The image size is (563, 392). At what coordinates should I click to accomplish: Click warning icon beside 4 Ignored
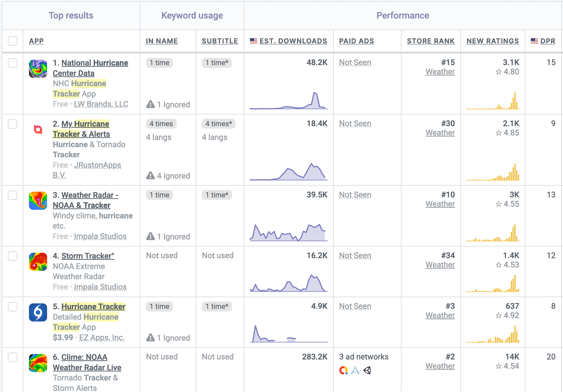pos(150,176)
